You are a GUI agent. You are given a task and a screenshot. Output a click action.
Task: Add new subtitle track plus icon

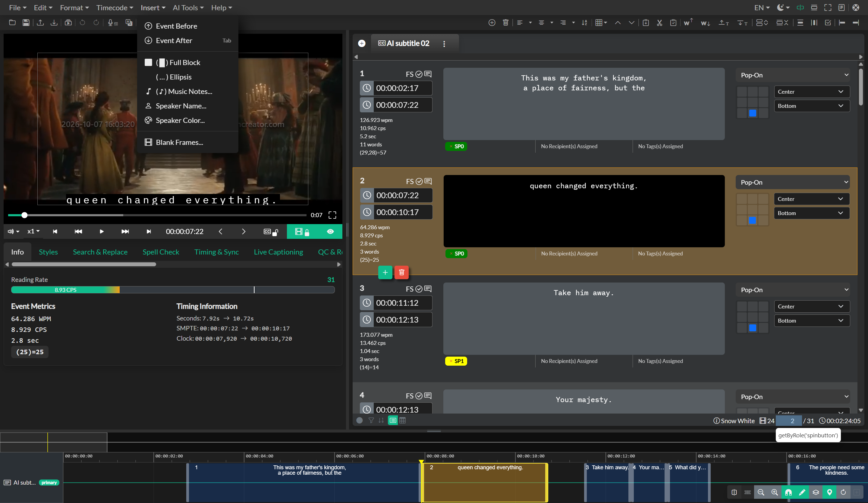(361, 43)
